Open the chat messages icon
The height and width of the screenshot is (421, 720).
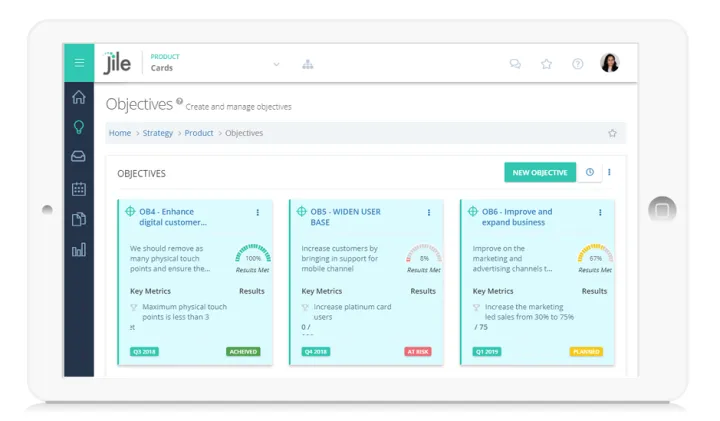click(515, 64)
